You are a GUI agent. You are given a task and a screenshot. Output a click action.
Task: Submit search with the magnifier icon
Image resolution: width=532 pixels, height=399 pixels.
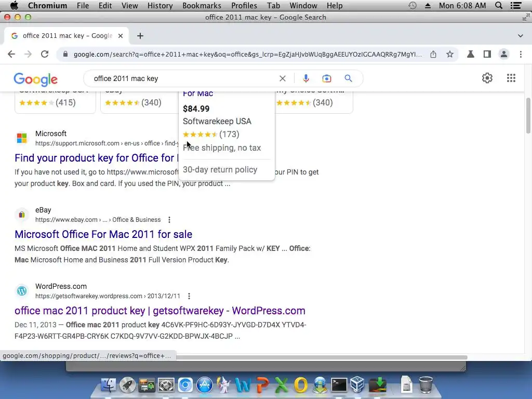tap(348, 79)
